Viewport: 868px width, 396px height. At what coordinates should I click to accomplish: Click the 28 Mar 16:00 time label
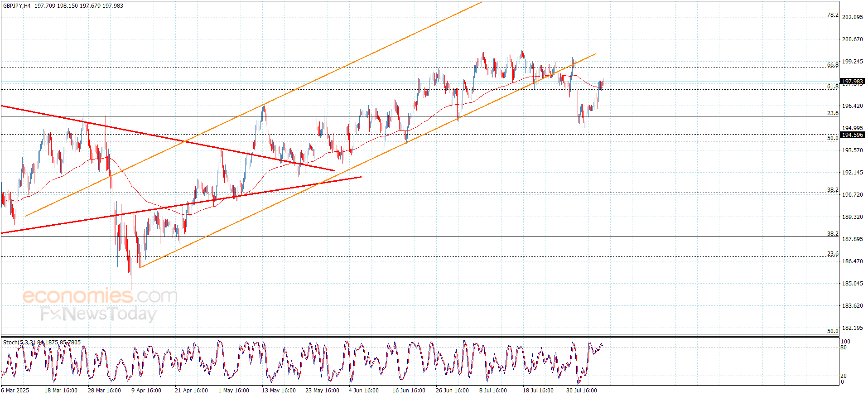tap(104, 391)
